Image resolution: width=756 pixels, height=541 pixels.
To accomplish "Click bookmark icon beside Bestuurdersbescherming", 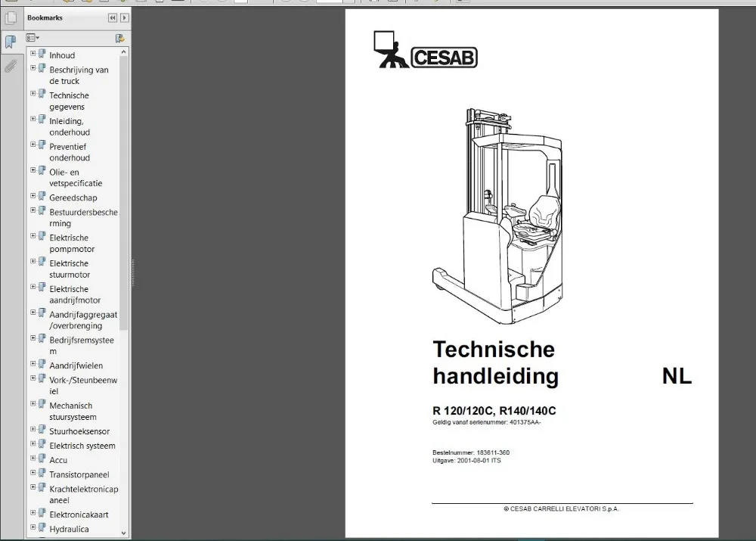I will (x=42, y=210).
